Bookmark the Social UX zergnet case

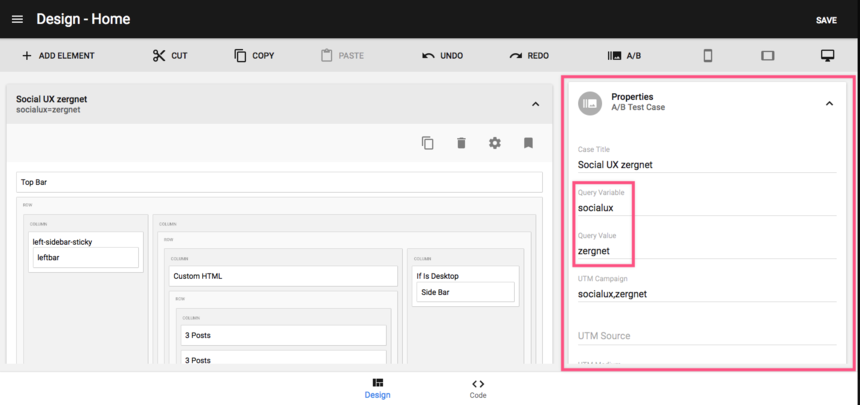[528, 143]
